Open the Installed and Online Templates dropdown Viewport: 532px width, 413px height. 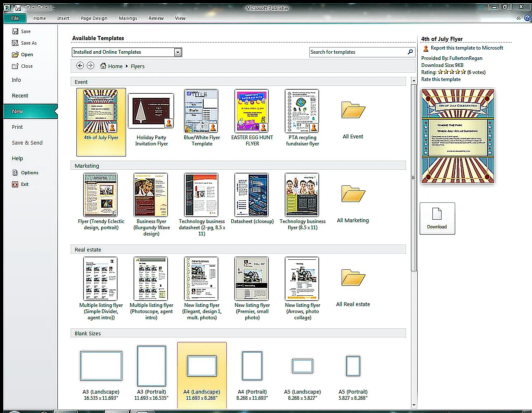[x=178, y=52]
